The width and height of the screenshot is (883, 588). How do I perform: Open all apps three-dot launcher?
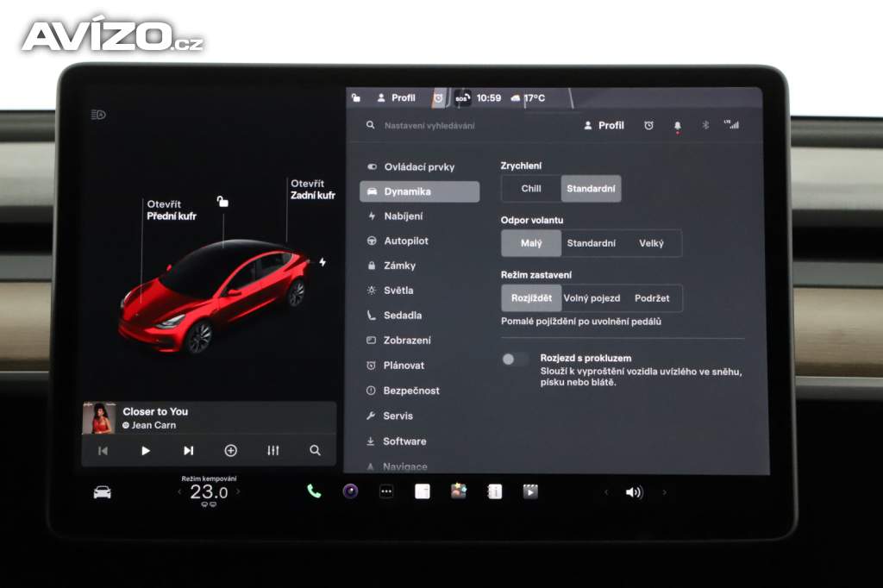[x=386, y=491]
